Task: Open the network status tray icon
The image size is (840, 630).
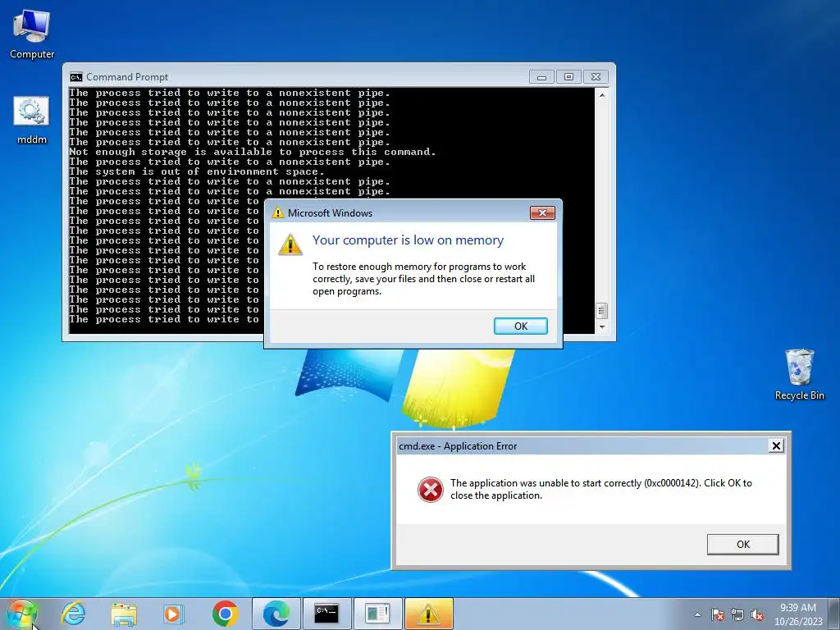Action: (737, 614)
